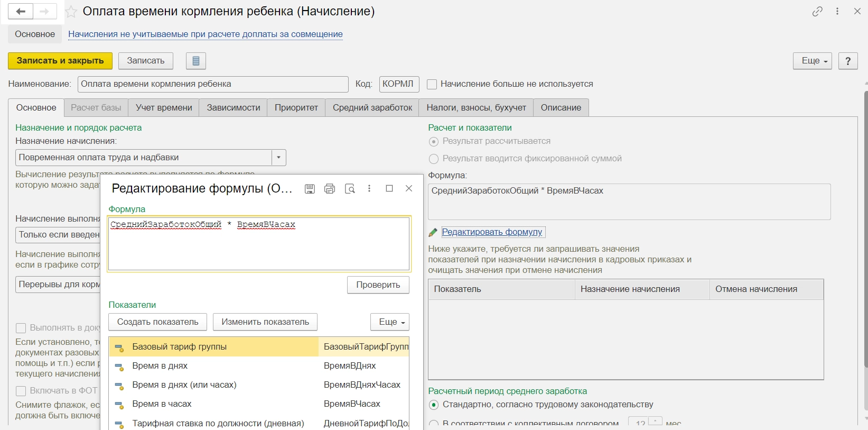Viewport: 868px width, 430px height.
Task: Select 'Время в часах' in the indicators list
Action: click(x=162, y=404)
